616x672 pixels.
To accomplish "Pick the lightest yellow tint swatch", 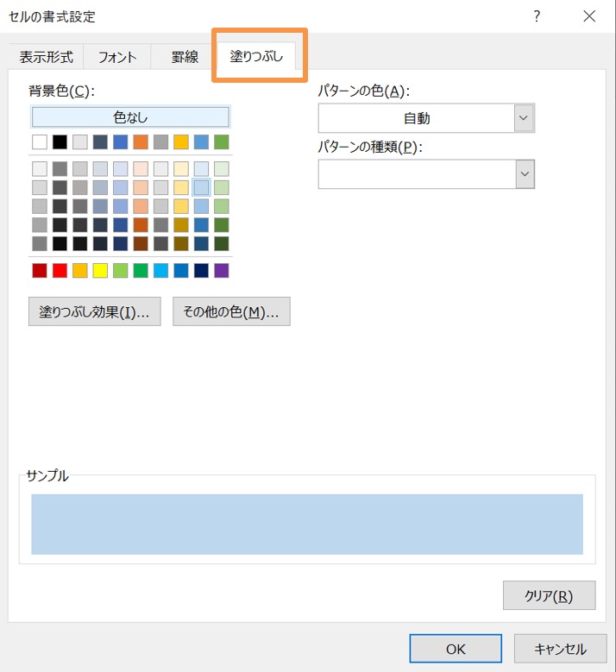I will (181, 168).
